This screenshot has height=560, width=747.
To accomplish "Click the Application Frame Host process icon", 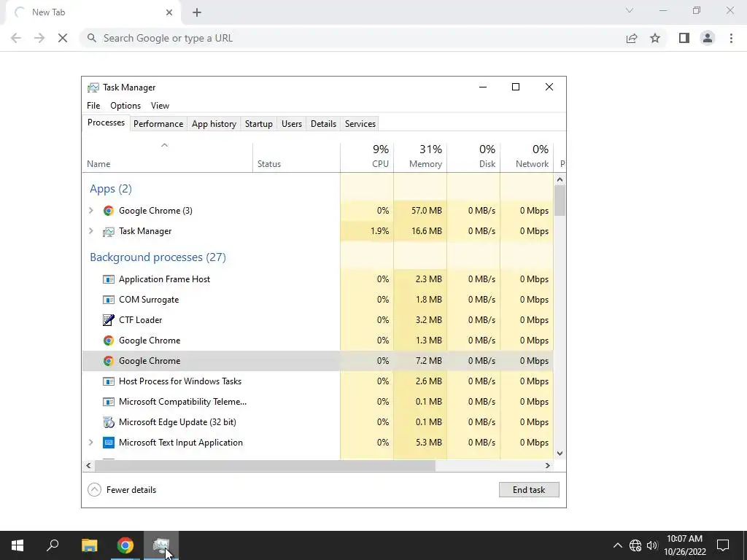I will (x=109, y=279).
